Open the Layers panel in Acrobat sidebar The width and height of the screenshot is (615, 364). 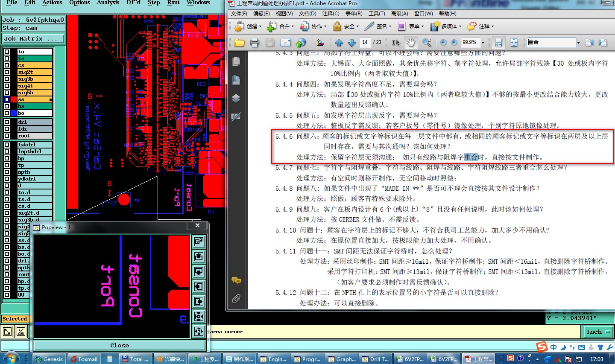tap(236, 98)
